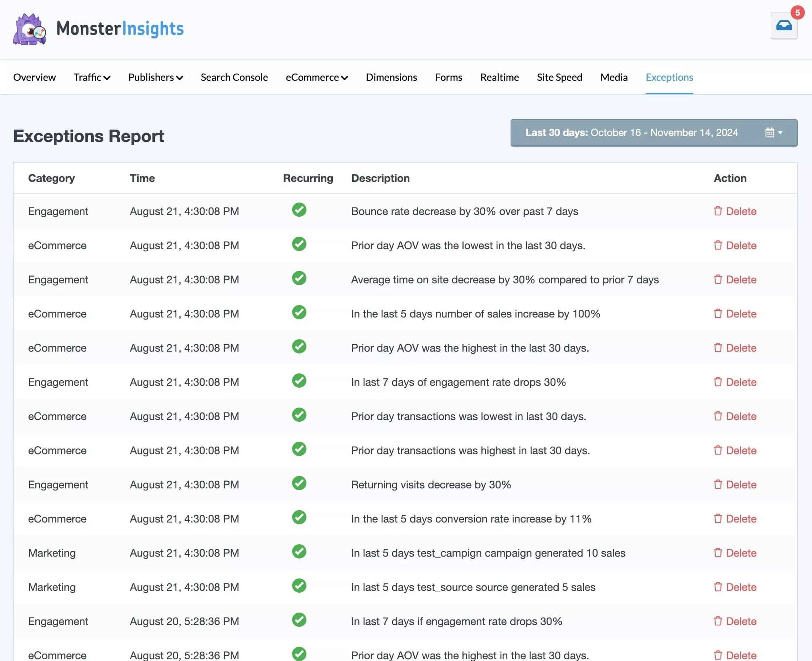Screen dimensions: 812x661
Task: Click trash icon for Returning visits decrease row
Action: coord(718,484)
